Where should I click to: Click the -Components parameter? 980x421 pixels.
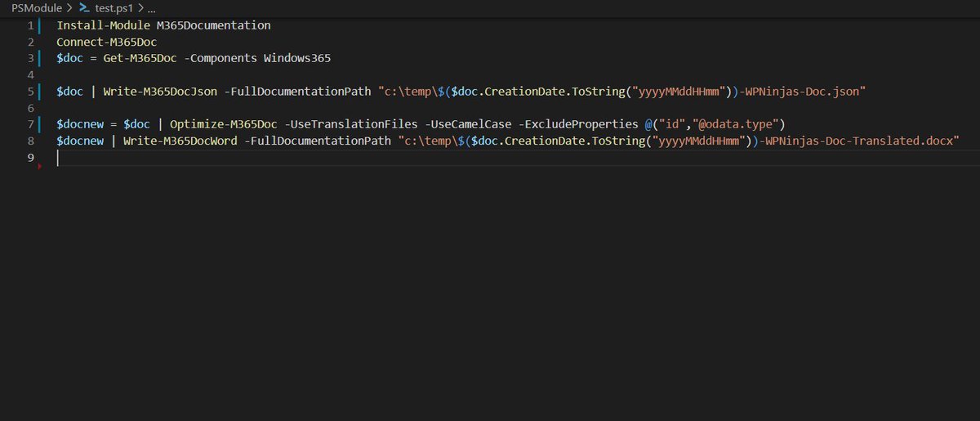(220, 58)
